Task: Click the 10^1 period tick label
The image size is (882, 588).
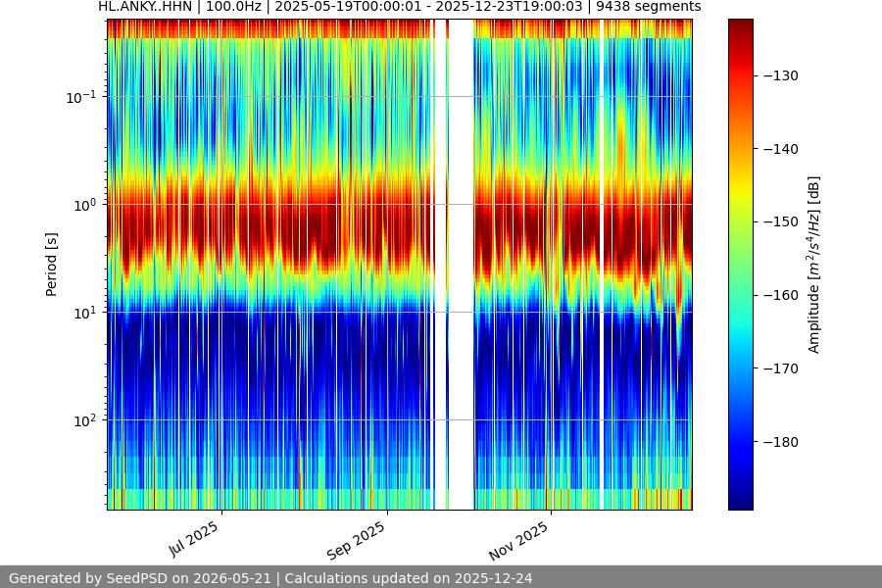Action: pos(84,314)
